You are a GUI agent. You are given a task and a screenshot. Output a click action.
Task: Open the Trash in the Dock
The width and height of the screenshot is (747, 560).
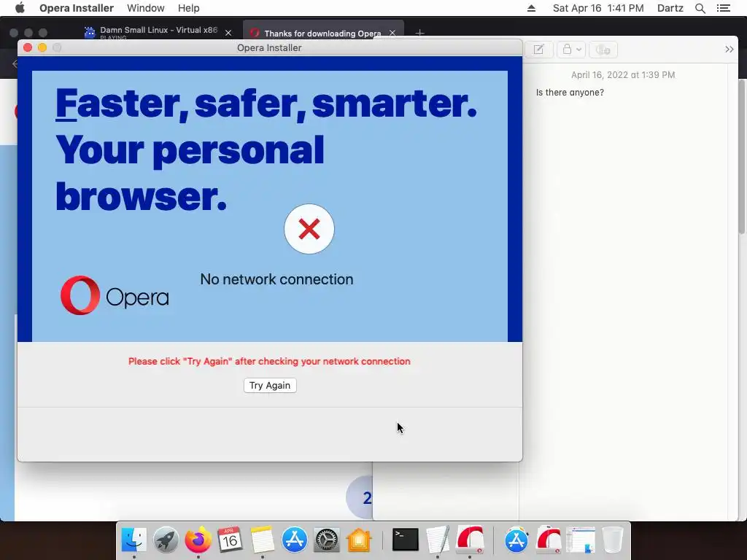click(613, 540)
